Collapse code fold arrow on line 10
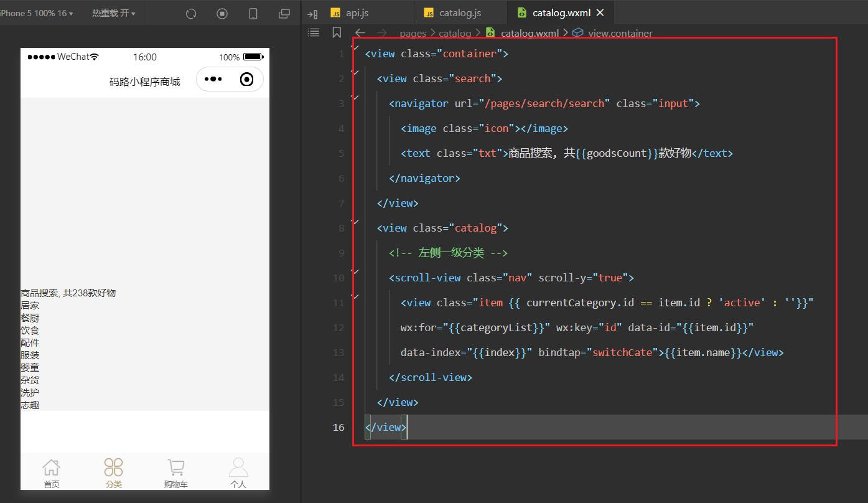The height and width of the screenshot is (503, 868). coord(355,271)
